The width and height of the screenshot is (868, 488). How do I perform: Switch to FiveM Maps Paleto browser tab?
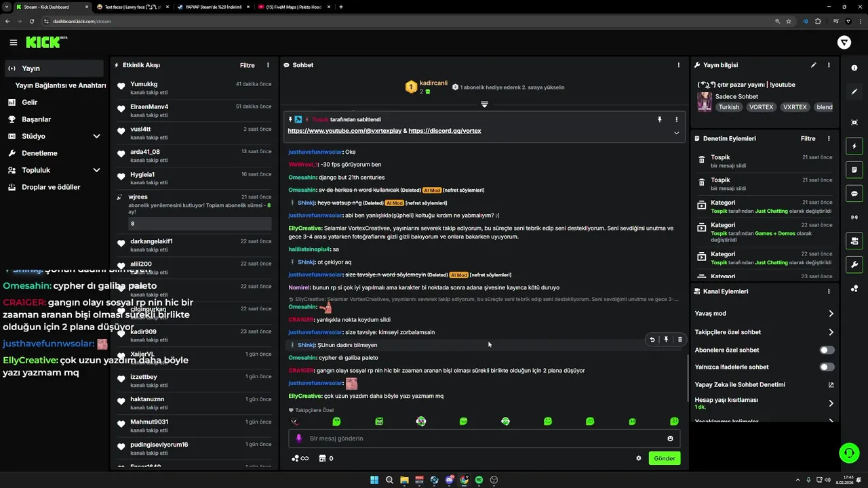[x=294, y=7]
